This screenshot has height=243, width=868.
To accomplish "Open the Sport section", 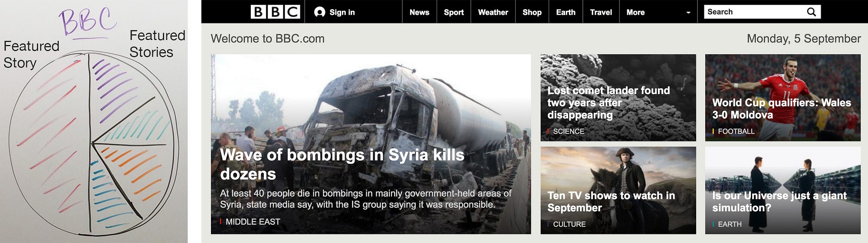I will point(454,12).
